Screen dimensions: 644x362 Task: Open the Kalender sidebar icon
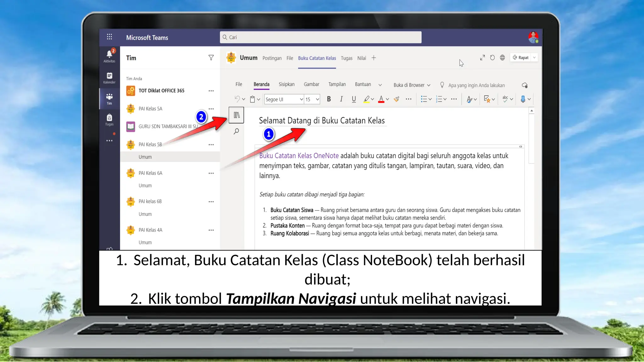click(109, 78)
